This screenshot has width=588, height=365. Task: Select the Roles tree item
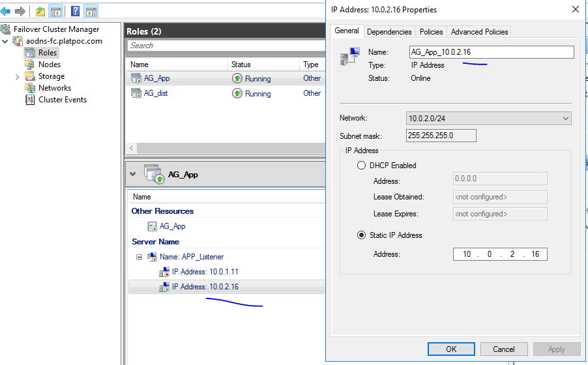click(48, 53)
